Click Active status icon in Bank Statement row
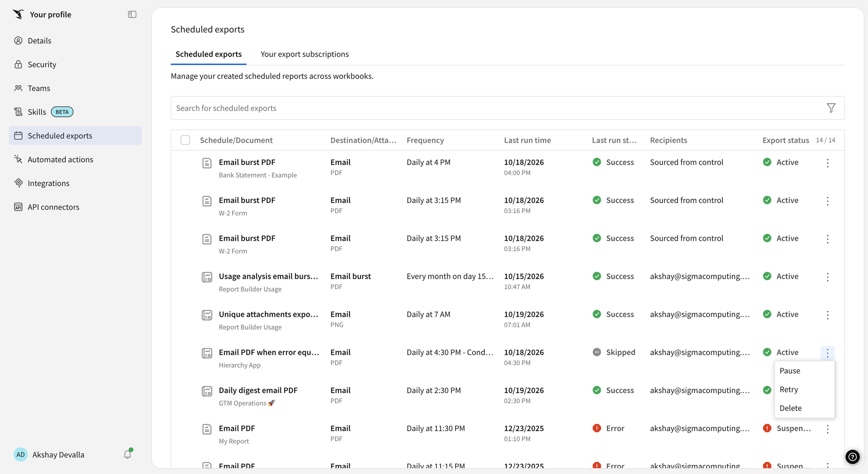The height and width of the screenshot is (474, 868). click(767, 162)
